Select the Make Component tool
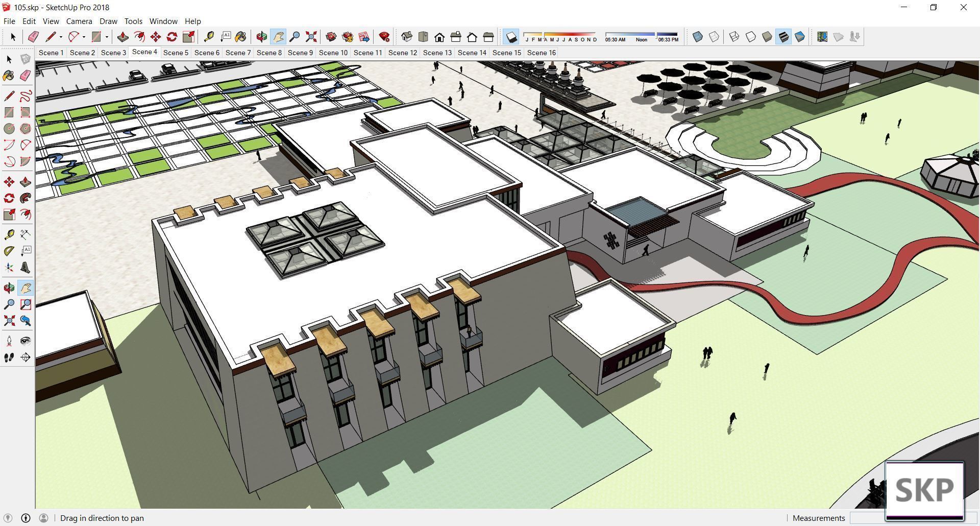The height and width of the screenshot is (526, 980). 25,59
